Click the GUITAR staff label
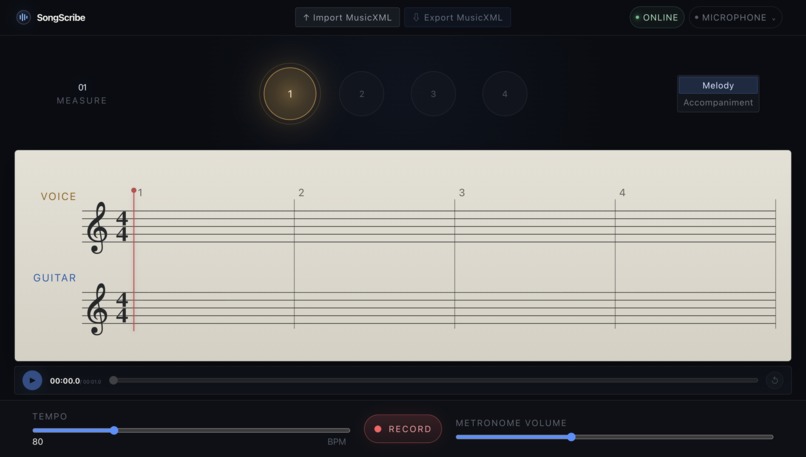The height and width of the screenshot is (457, 806). (x=54, y=278)
